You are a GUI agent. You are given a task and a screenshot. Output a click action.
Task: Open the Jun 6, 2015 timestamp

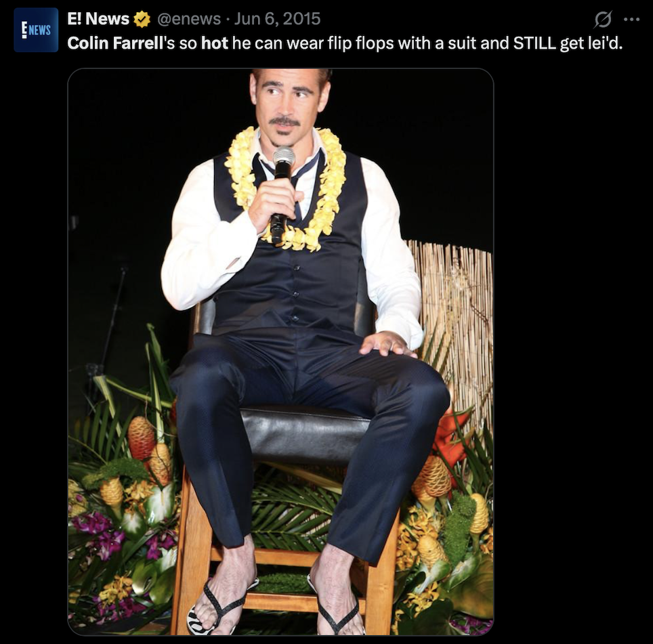click(x=277, y=19)
